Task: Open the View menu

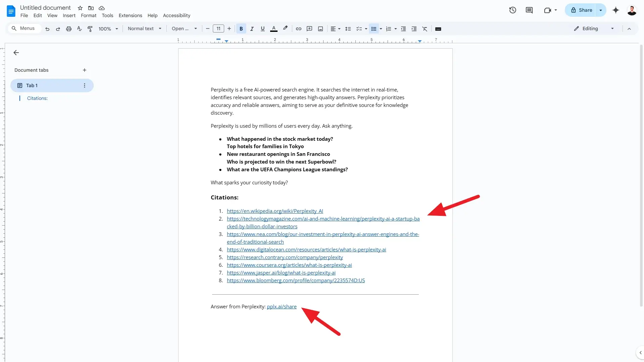Action: click(x=52, y=15)
